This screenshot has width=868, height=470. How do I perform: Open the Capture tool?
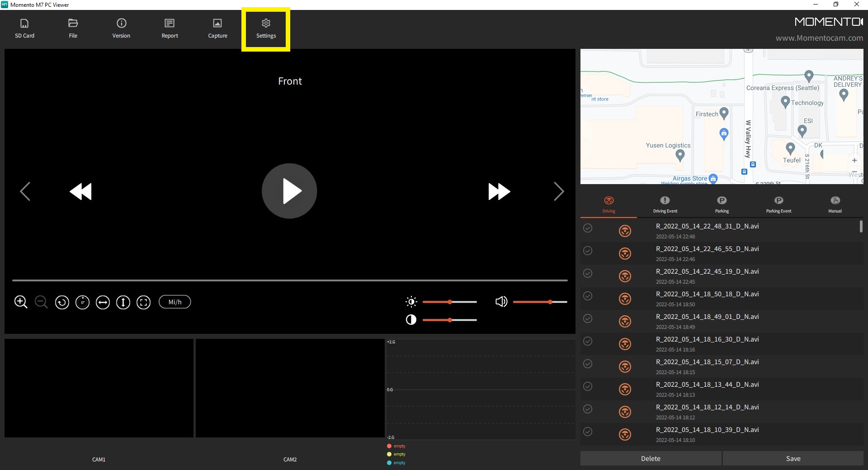point(217,28)
